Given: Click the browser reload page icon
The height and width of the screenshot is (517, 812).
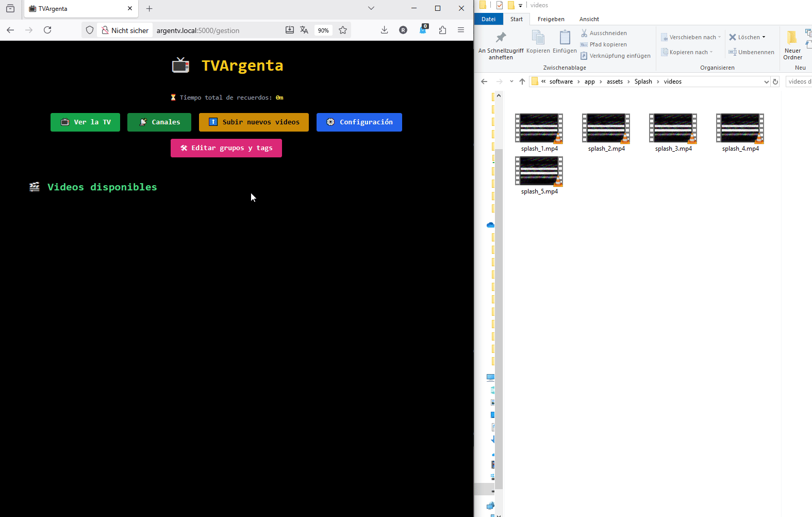Looking at the screenshot, I should click(47, 30).
